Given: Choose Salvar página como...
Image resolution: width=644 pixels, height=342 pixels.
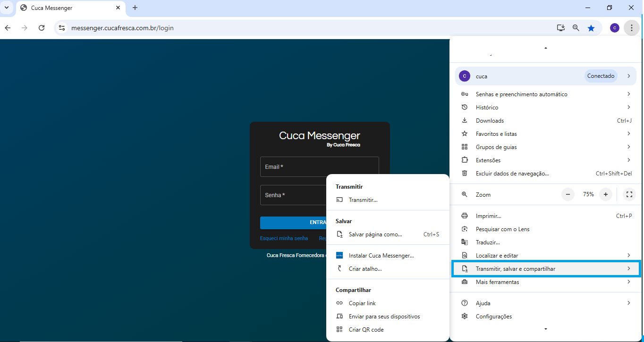Looking at the screenshot, I should tap(388, 234).
